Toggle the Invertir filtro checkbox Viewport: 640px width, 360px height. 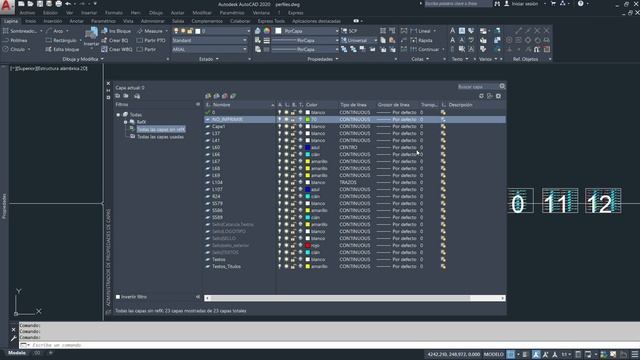coord(118,297)
